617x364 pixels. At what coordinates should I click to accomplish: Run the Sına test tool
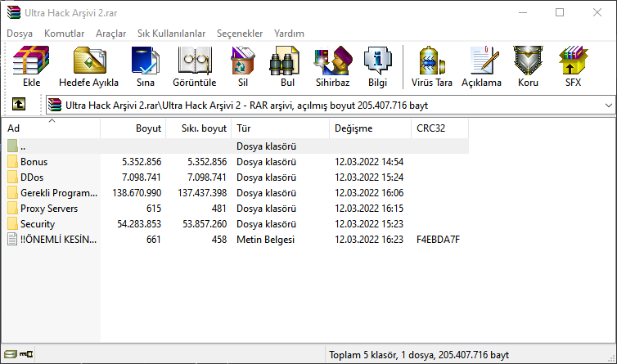(x=145, y=61)
